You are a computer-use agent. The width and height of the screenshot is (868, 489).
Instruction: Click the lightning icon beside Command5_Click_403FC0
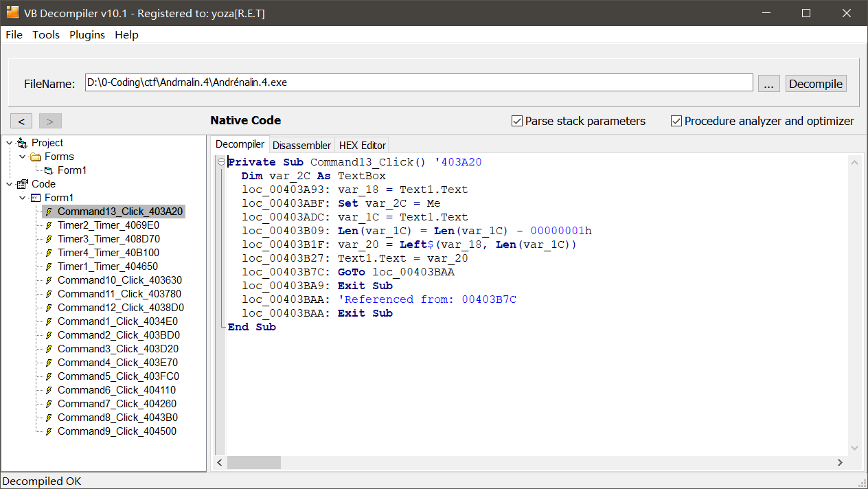(49, 376)
